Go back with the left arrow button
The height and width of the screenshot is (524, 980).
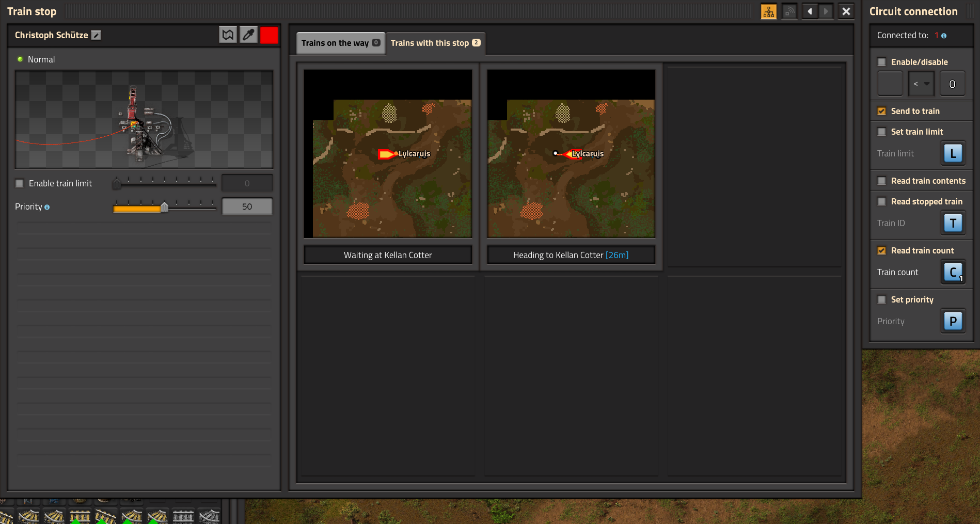click(810, 11)
